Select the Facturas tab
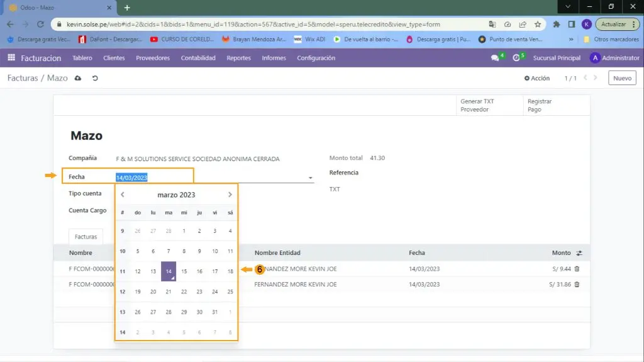Viewport: 644px width, 362px height. tap(86, 237)
